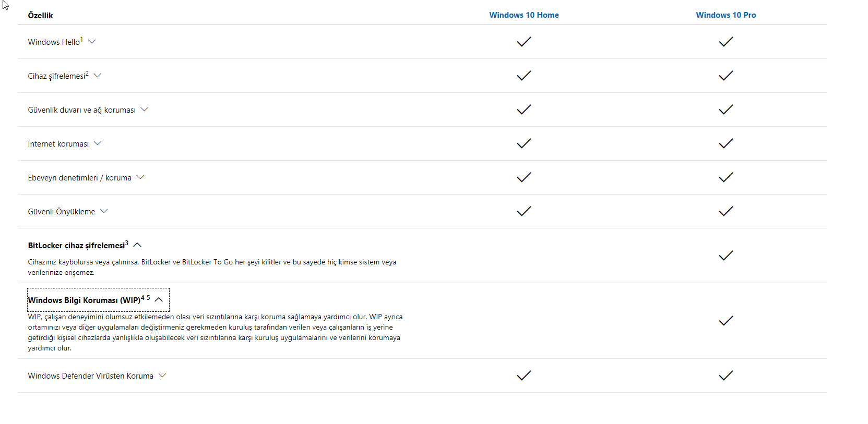Click WIP checkmark in Pro column
This screenshot has width=868, height=424.
click(726, 321)
